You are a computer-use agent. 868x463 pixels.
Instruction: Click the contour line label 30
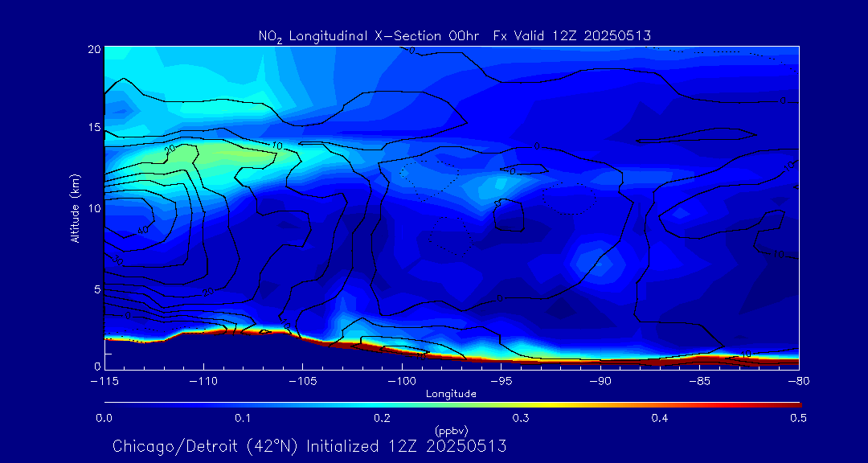click(117, 260)
